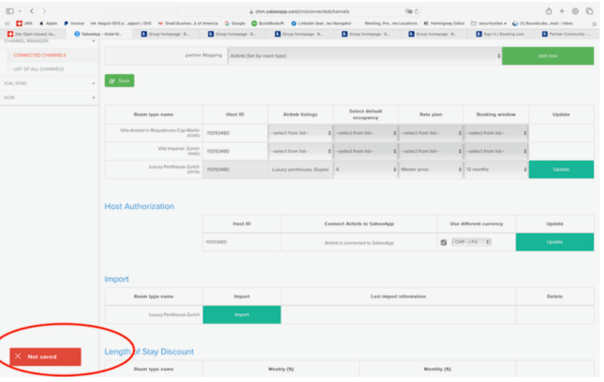Click Host ID field in Luxury Penthouse Zurich row
The image size is (604, 382).
(235, 169)
